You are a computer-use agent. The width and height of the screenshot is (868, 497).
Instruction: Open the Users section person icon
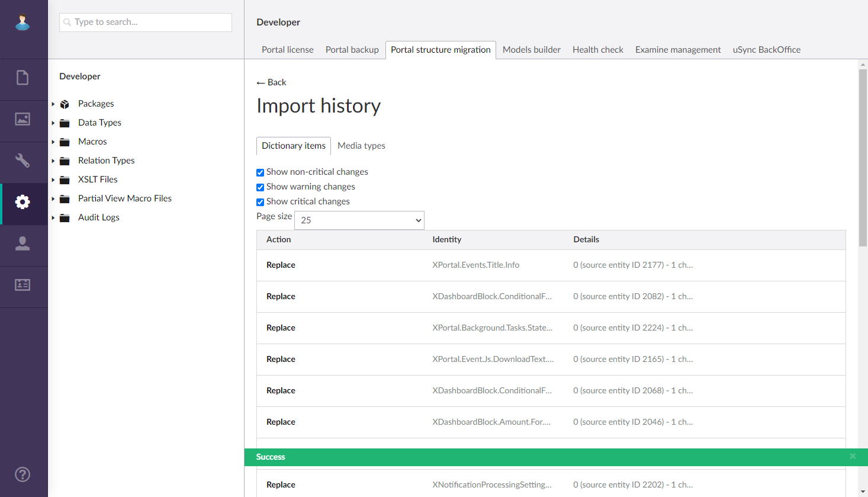click(x=22, y=243)
